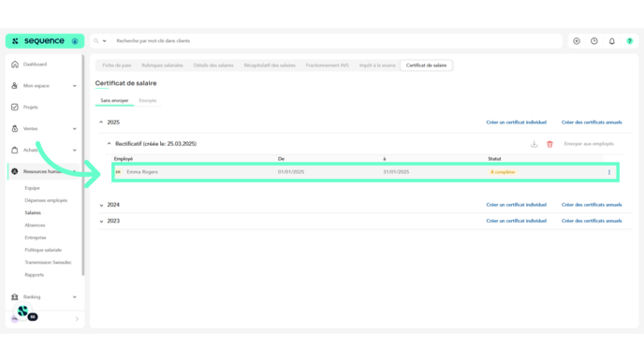The image size is (644, 362).
Task: Delete the Rectificatif certificate with trash icon
Action: click(x=549, y=144)
